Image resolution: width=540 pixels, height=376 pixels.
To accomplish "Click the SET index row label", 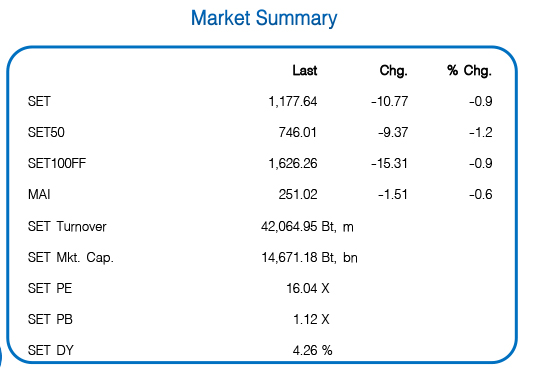I will point(39,102).
